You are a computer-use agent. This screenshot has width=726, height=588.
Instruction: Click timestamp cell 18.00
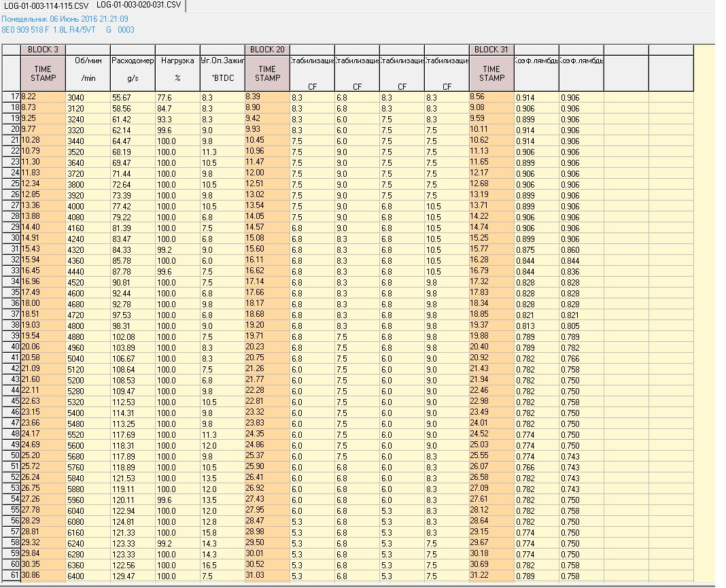tap(43, 303)
